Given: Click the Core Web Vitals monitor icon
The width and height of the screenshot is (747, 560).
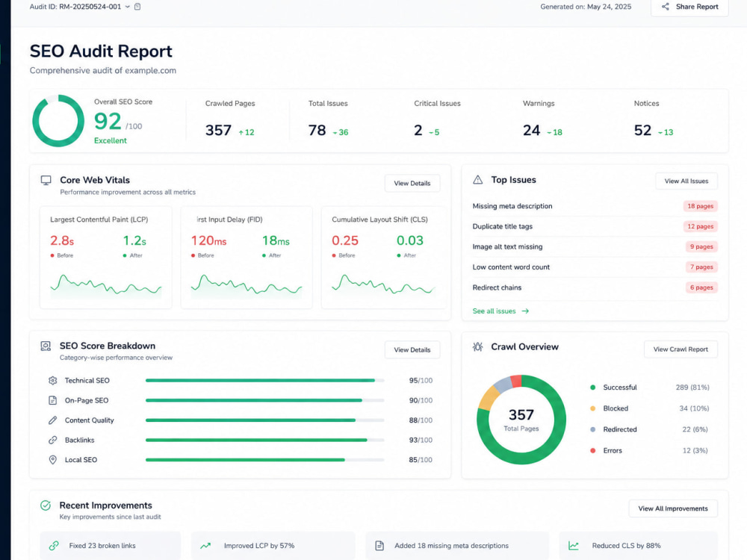Looking at the screenshot, I should pyautogui.click(x=46, y=180).
